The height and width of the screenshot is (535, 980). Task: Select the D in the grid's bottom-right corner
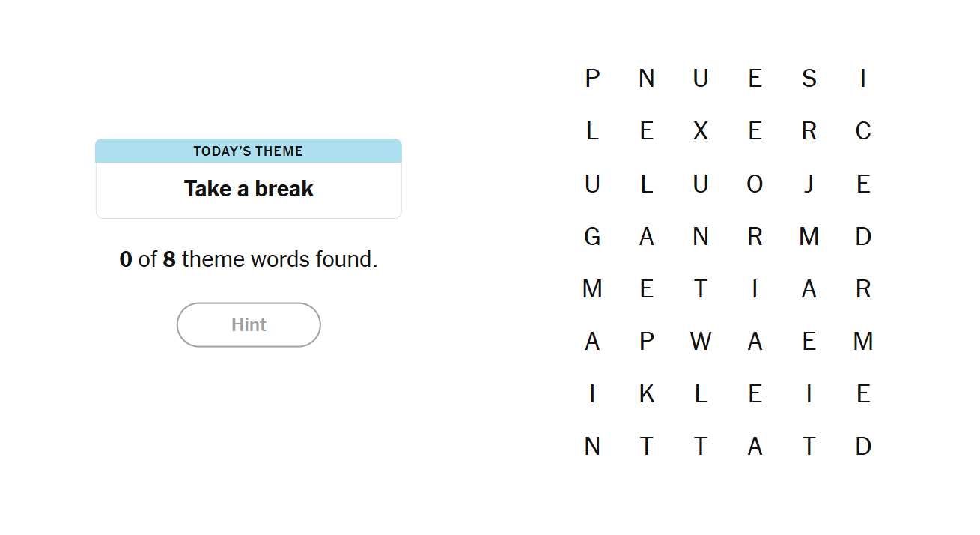point(862,447)
